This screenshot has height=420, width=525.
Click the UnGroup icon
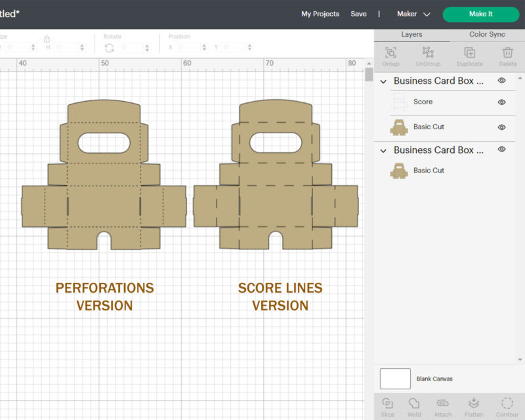pyautogui.click(x=428, y=54)
